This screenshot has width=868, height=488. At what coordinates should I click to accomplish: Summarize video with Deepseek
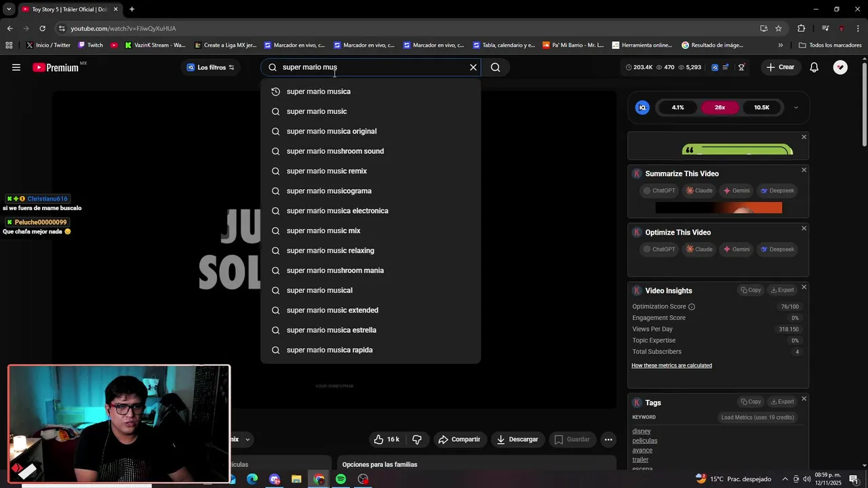pos(777,190)
